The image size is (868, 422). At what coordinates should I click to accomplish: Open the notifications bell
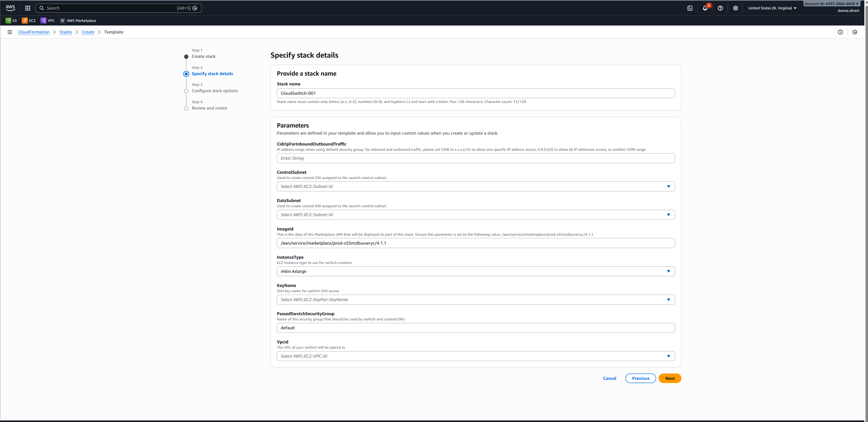pyautogui.click(x=705, y=8)
